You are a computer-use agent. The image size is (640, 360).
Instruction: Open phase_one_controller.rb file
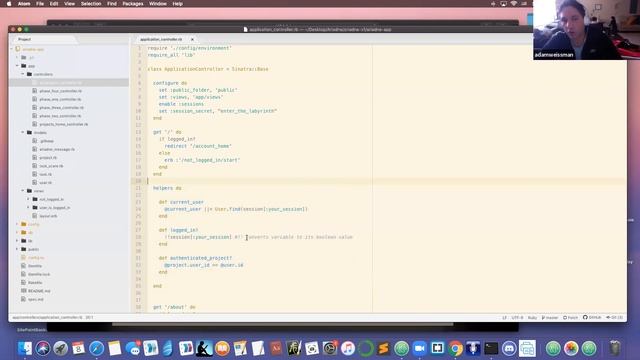point(60,99)
